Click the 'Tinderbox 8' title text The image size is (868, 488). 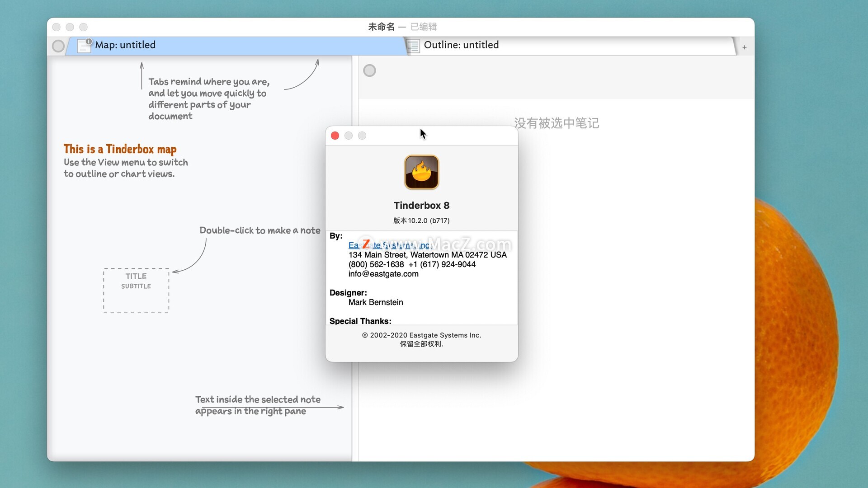(x=421, y=206)
